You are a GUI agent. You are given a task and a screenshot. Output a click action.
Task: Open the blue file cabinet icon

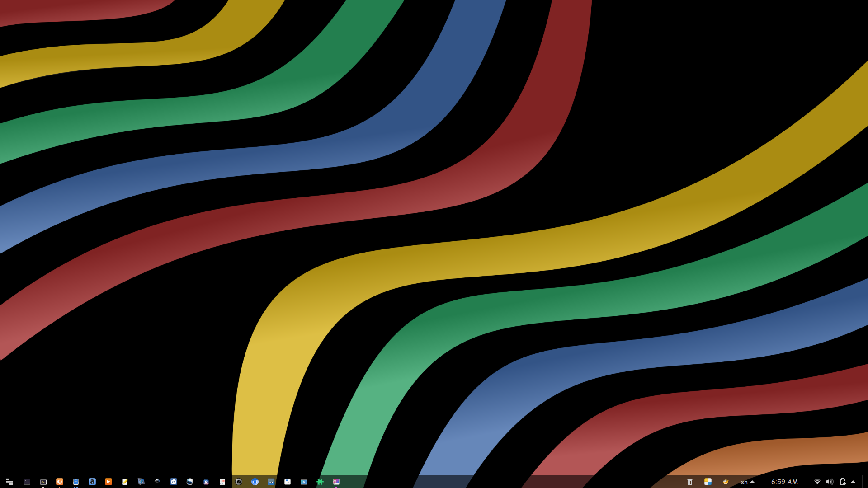(76, 482)
